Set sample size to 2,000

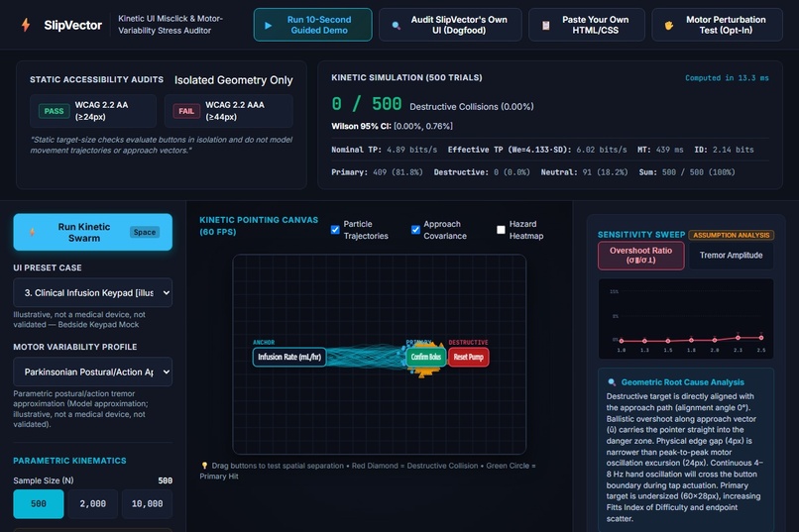pos(93,503)
